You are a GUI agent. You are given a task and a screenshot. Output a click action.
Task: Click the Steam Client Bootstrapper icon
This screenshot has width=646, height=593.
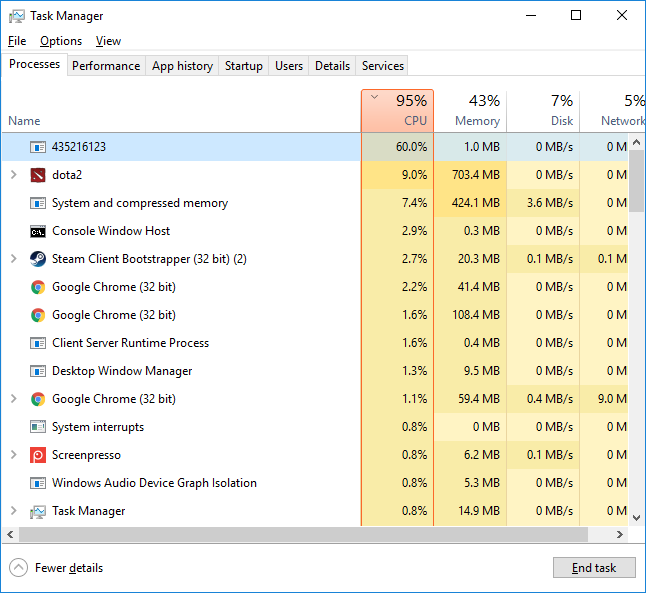(38, 259)
